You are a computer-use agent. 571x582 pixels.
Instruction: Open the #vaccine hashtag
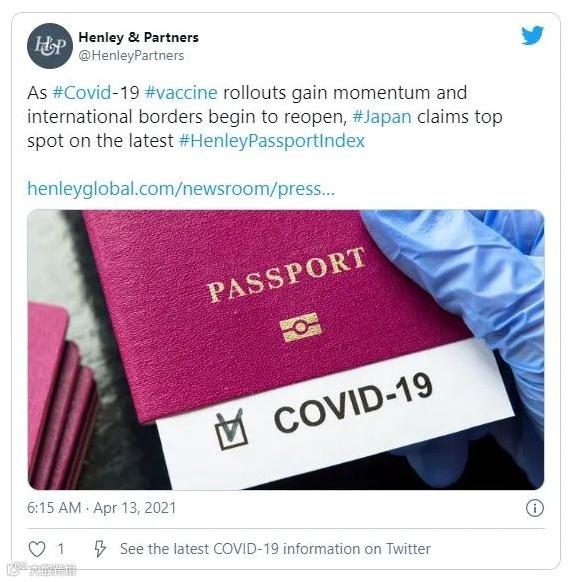tap(181, 92)
